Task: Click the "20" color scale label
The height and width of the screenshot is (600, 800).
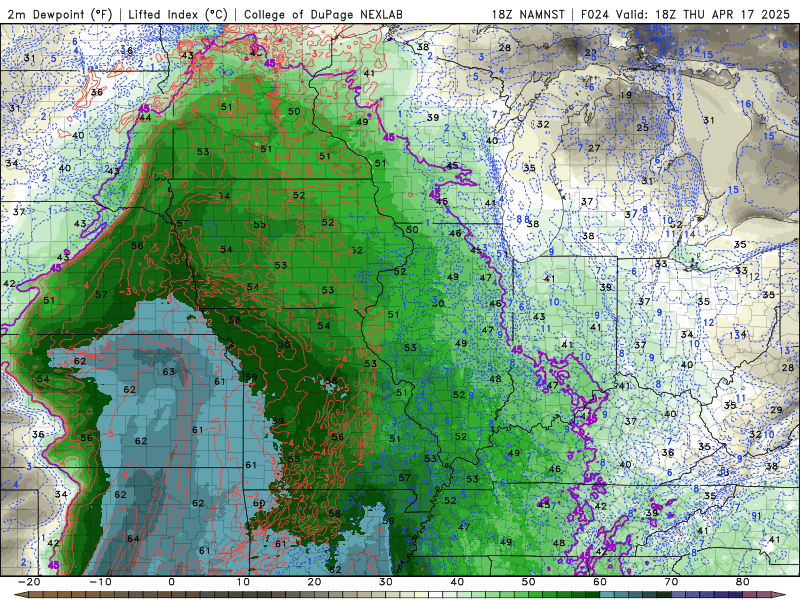Action: tap(314, 582)
